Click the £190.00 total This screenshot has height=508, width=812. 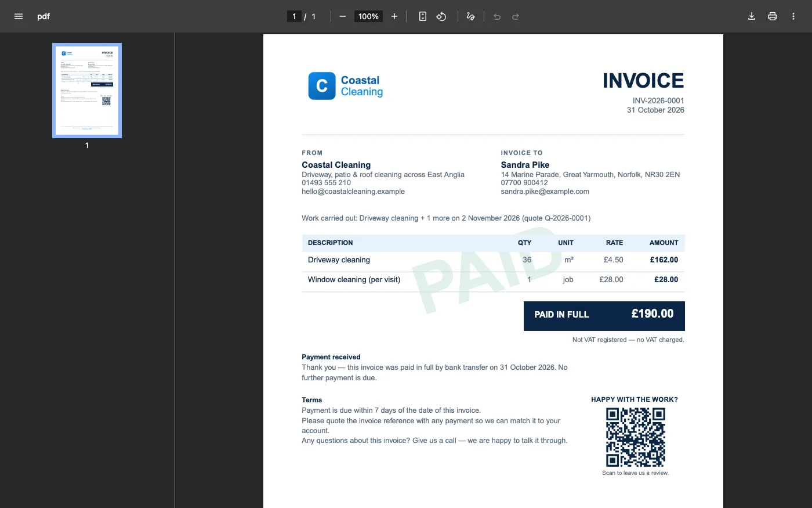pos(652,314)
